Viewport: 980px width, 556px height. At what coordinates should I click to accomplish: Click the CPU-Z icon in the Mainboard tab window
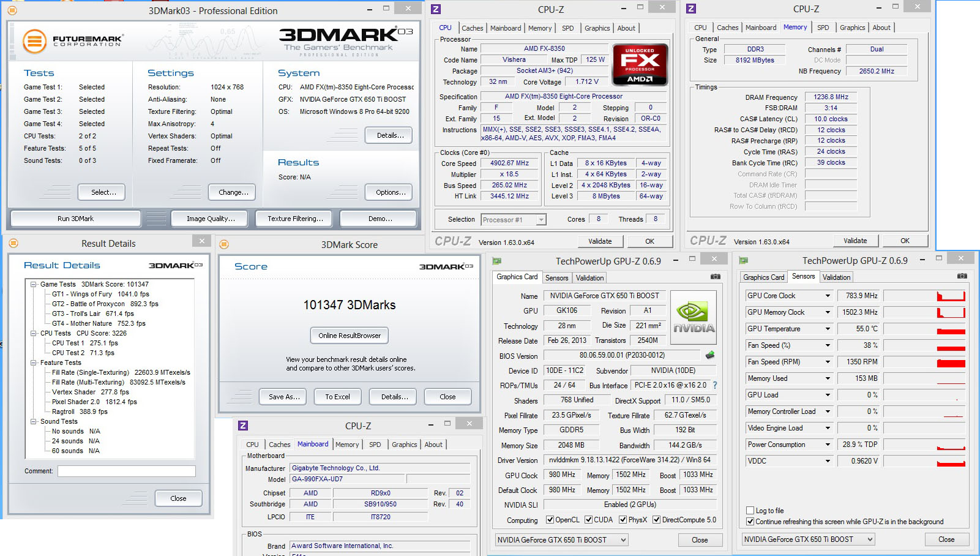(243, 426)
